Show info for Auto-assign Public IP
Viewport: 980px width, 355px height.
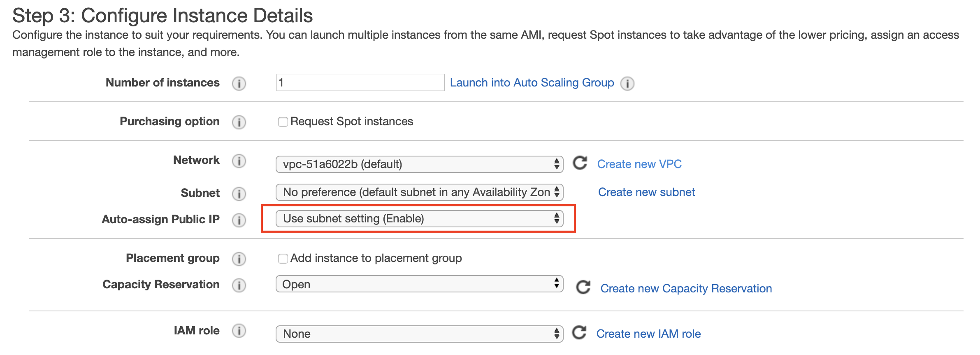click(239, 220)
